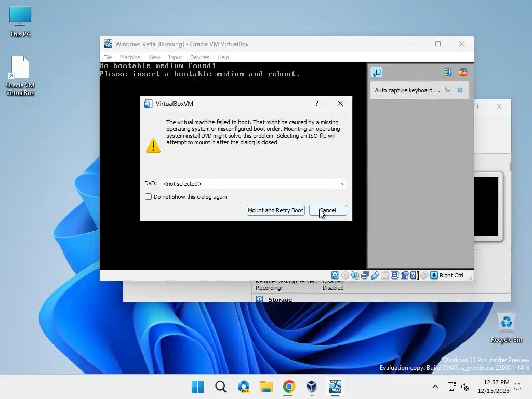Viewport: 532px width, 399px height.
Task: Open the Recycle Bin desktop icon
Action: click(x=506, y=328)
